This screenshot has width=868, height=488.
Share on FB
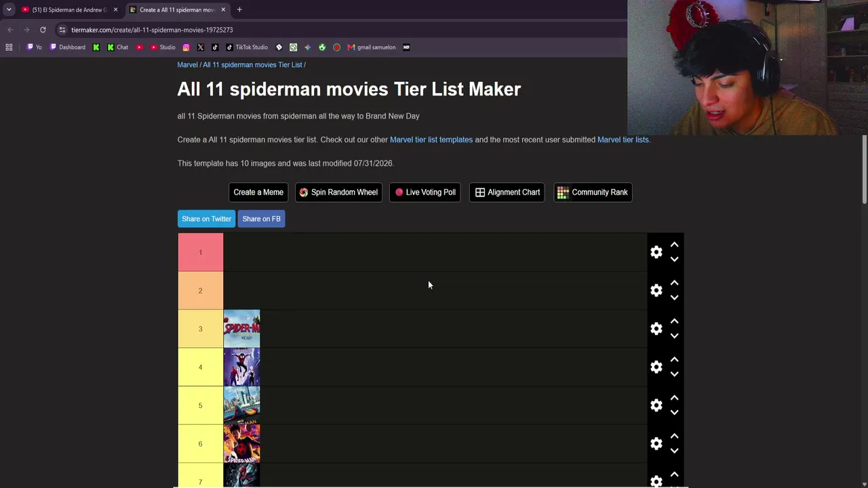pos(261,219)
